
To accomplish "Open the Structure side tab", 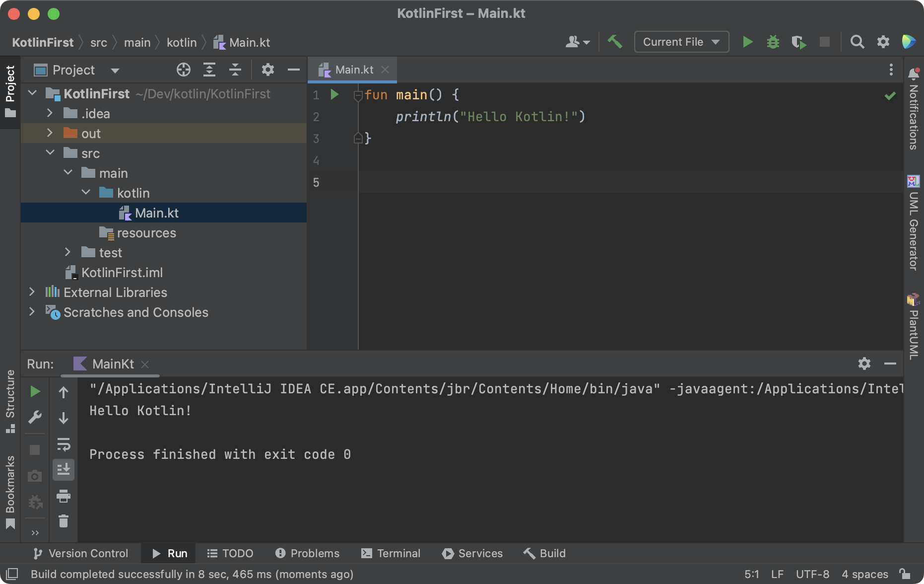I will coord(10,401).
